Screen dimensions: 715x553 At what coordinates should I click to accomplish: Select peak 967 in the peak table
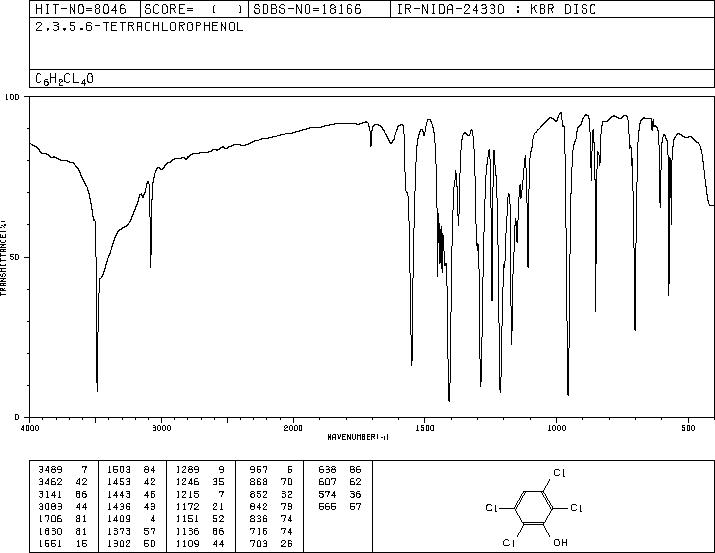[x=259, y=470]
